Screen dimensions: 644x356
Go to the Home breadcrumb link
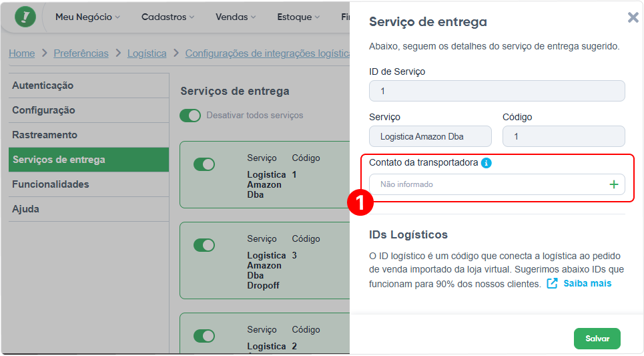[22, 53]
